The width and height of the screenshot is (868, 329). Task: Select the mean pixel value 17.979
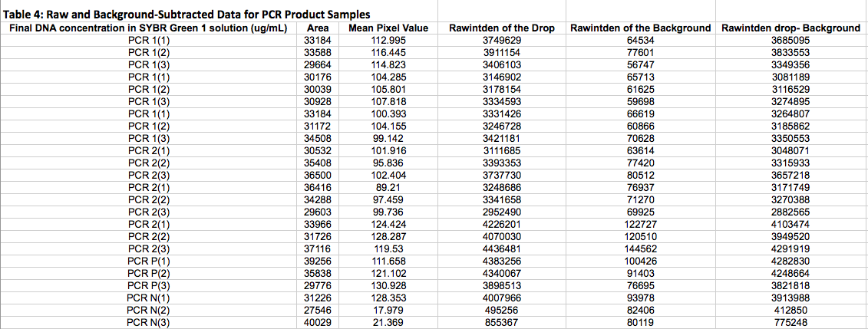(x=388, y=310)
